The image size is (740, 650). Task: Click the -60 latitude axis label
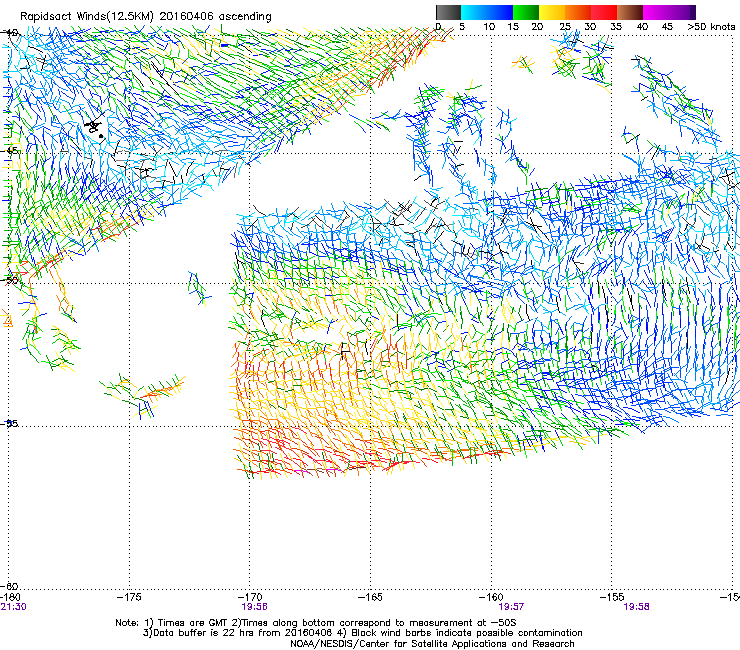(9, 587)
